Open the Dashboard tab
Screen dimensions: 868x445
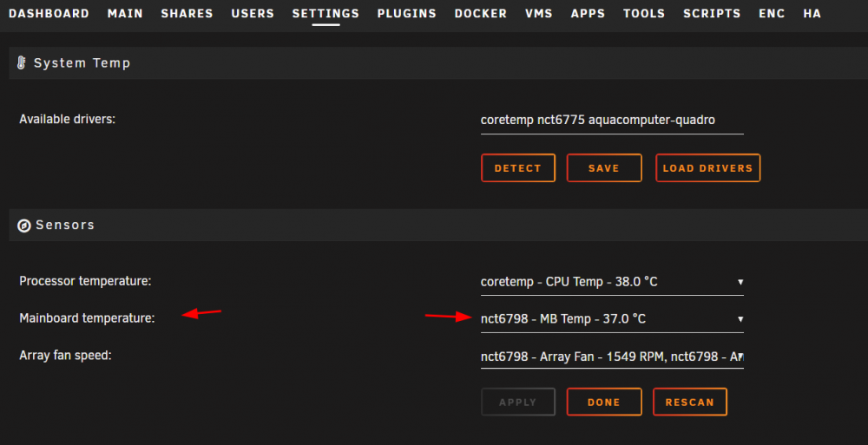49,13
